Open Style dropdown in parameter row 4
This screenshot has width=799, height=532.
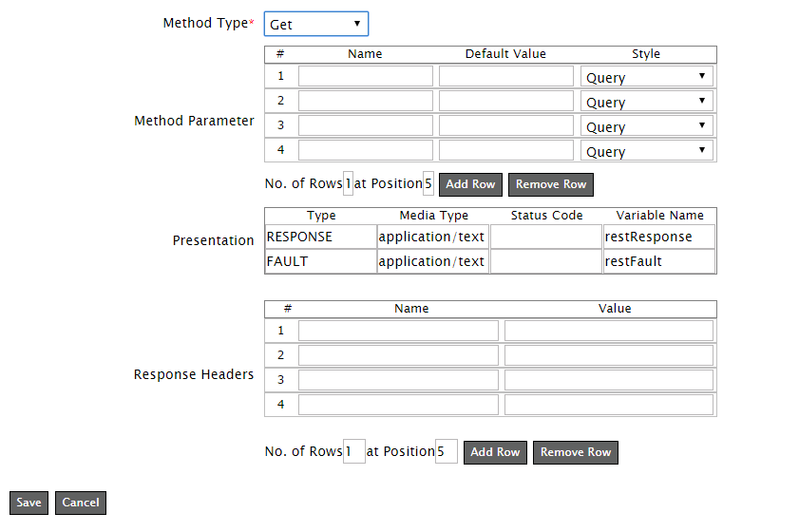tap(647, 150)
